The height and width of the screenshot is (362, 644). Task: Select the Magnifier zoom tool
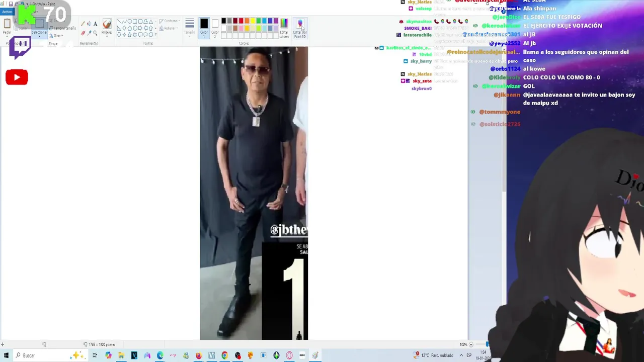coord(95,33)
